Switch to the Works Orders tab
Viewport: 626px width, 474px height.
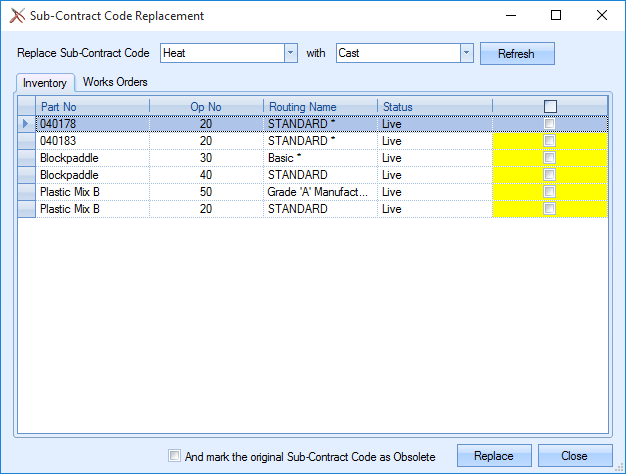click(115, 82)
